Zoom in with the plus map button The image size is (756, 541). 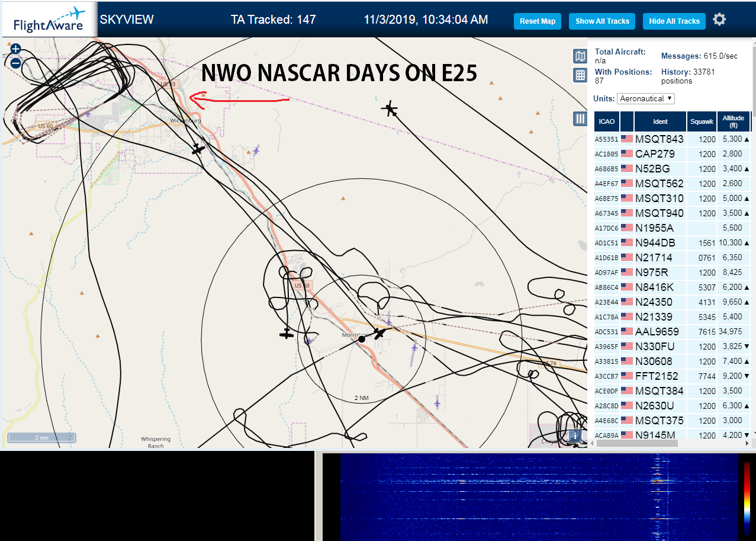16,49
